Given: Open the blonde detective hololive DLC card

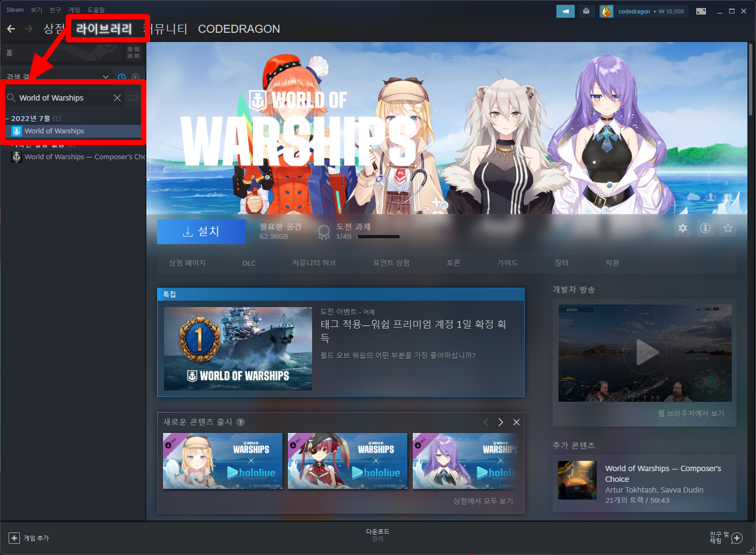Looking at the screenshot, I should click(x=223, y=461).
